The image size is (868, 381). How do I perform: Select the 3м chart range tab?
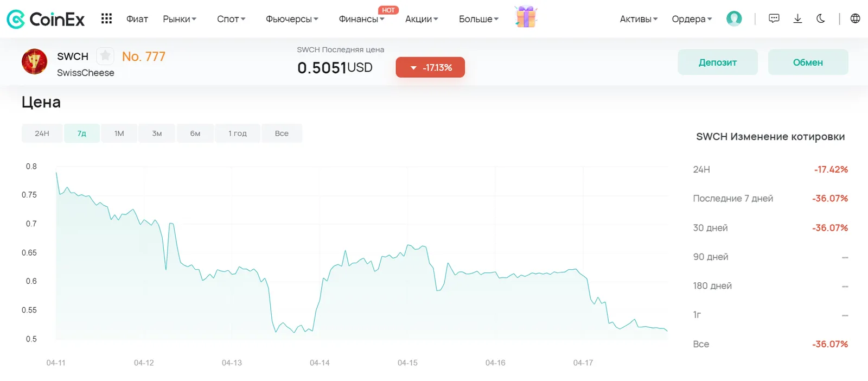pyautogui.click(x=157, y=134)
